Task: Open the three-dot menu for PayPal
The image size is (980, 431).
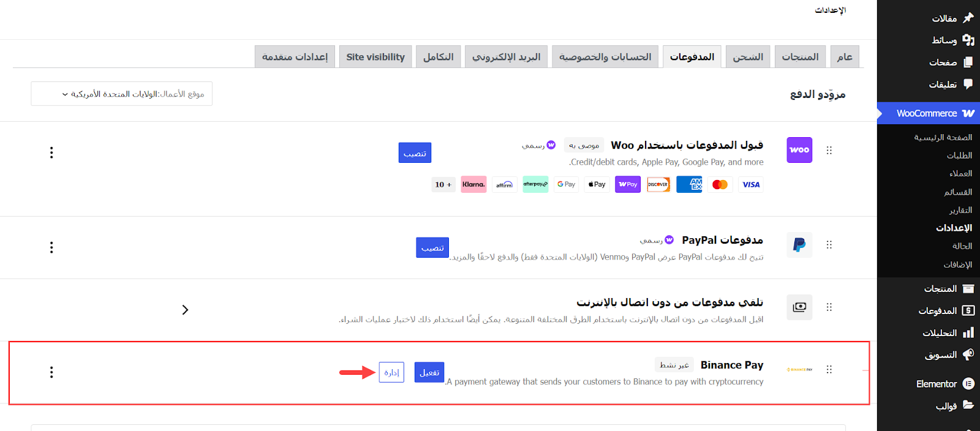Action: coord(51,247)
